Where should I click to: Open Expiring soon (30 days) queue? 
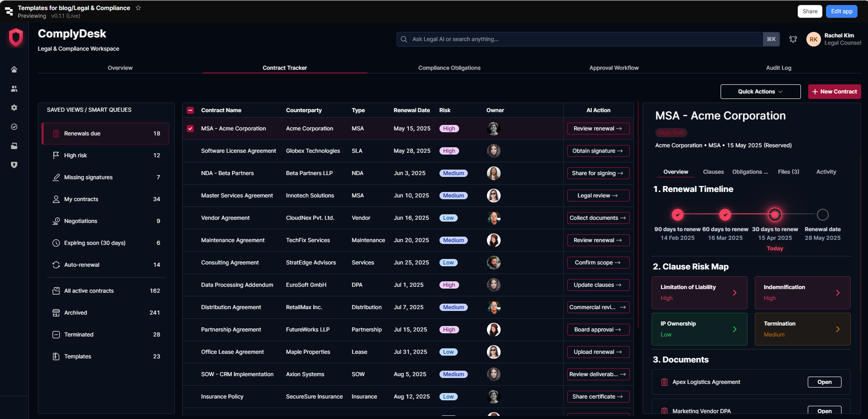click(105, 243)
